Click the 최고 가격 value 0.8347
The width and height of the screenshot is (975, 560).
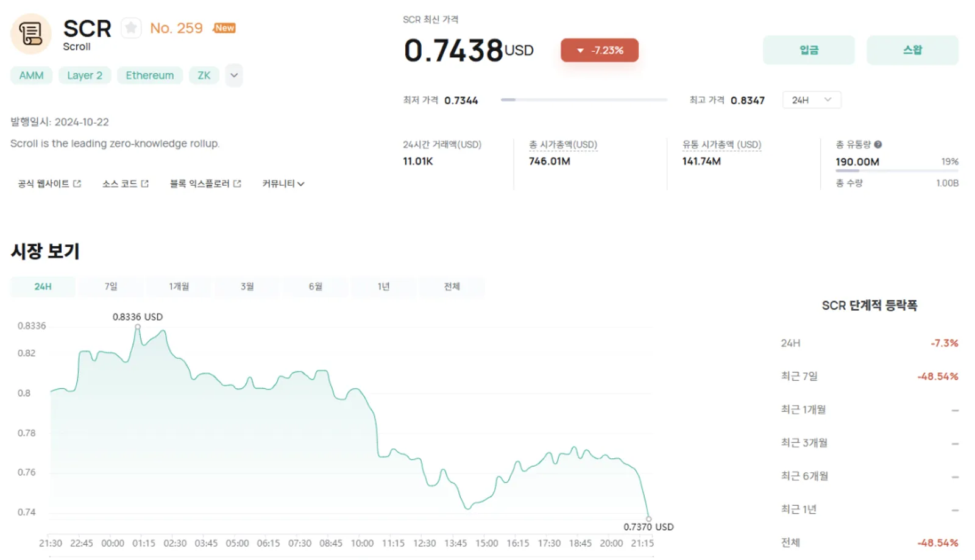tap(748, 101)
